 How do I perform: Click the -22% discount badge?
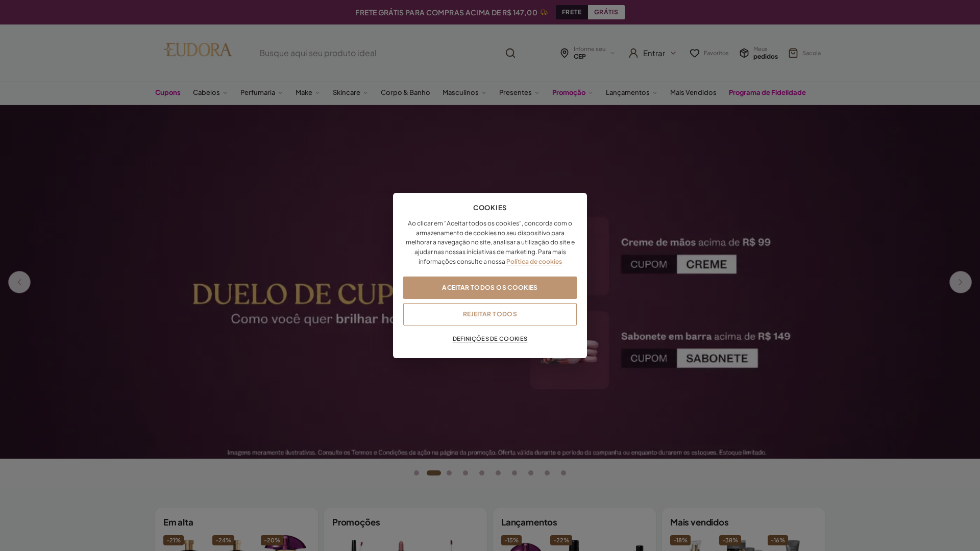pos(561,540)
